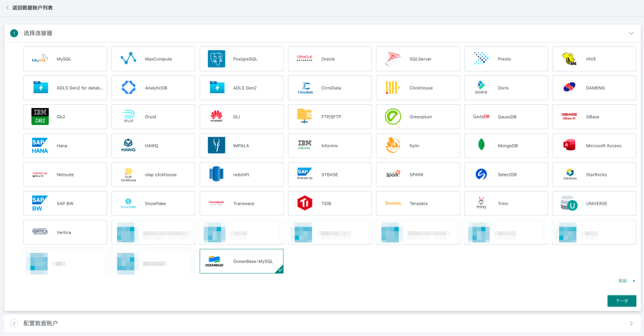Click the SPARK connector label
Screen dimensions: 644x336
417,174
